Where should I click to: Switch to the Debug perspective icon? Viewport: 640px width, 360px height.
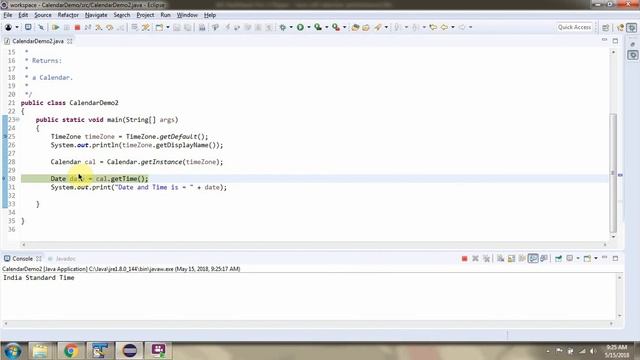coord(632,27)
